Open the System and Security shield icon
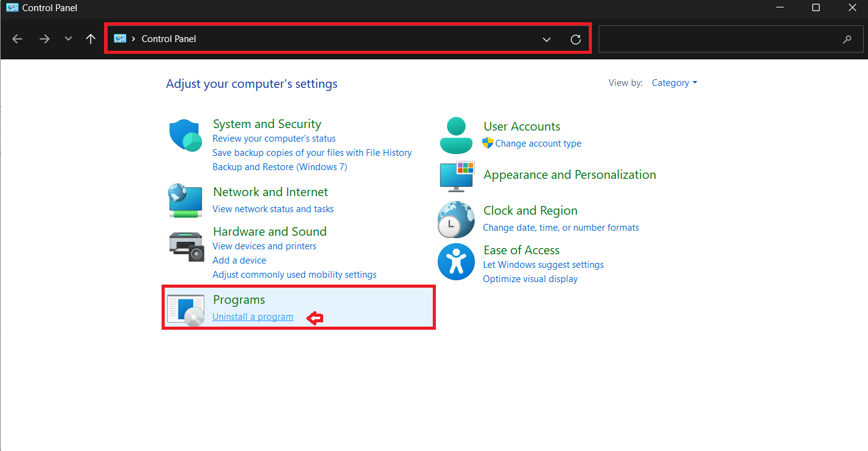This screenshot has height=451, width=868. tap(186, 135)
